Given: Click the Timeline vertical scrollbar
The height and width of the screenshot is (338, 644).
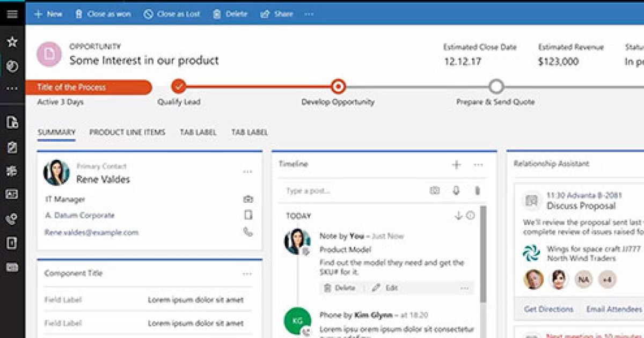Looking at the screenshot, I should point(483,252).
